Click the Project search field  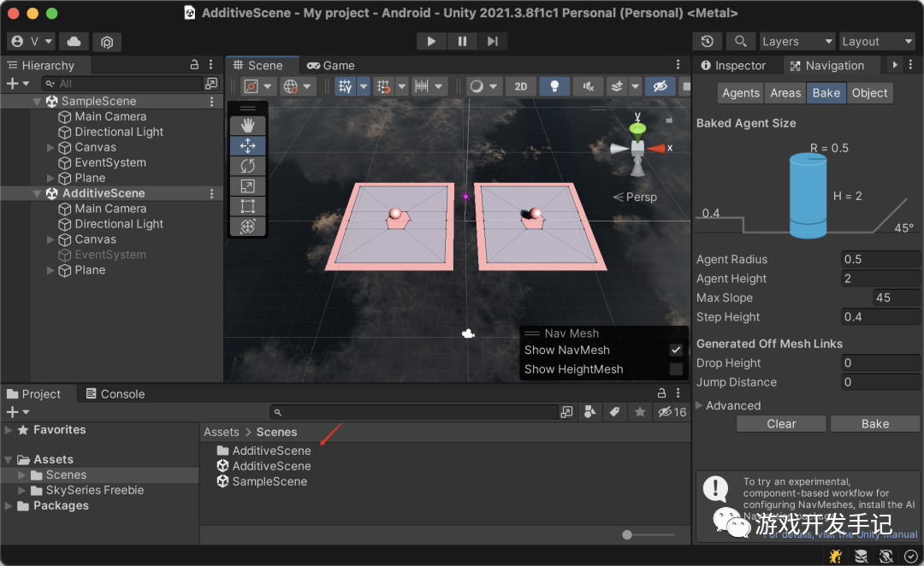click(414, 412)
